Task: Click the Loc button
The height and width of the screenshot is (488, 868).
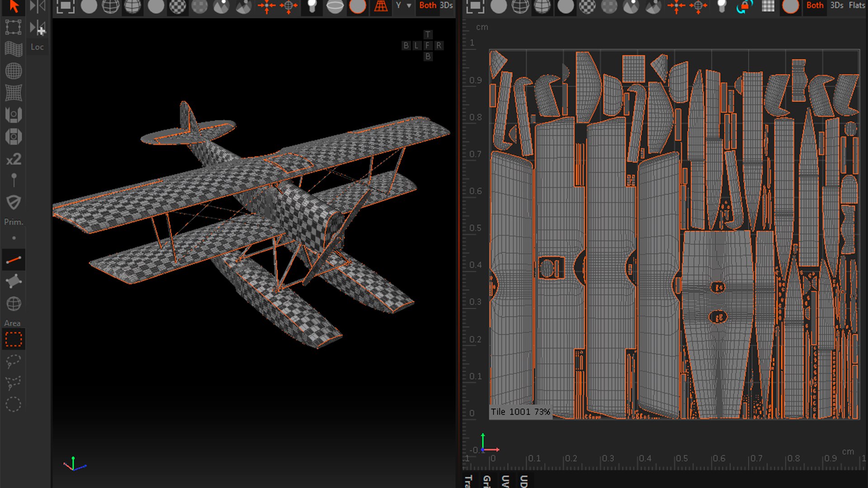Action: point(37,47)
